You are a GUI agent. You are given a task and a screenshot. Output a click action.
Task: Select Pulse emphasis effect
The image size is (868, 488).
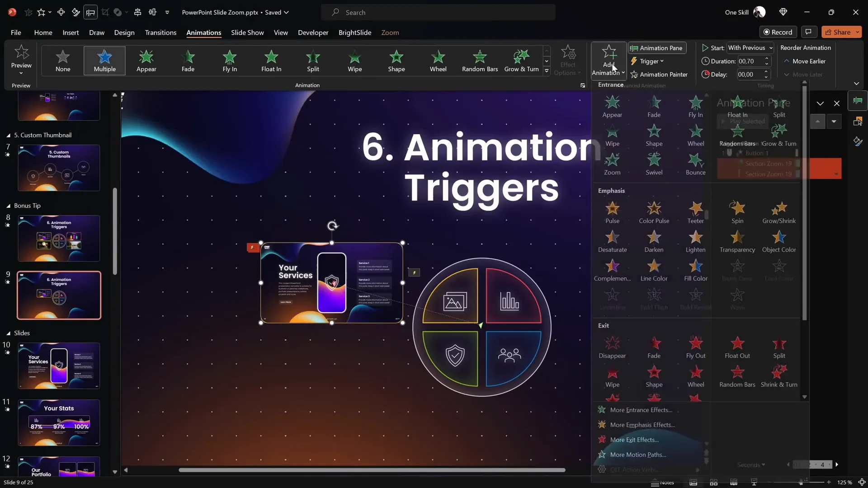click(612, 212)
